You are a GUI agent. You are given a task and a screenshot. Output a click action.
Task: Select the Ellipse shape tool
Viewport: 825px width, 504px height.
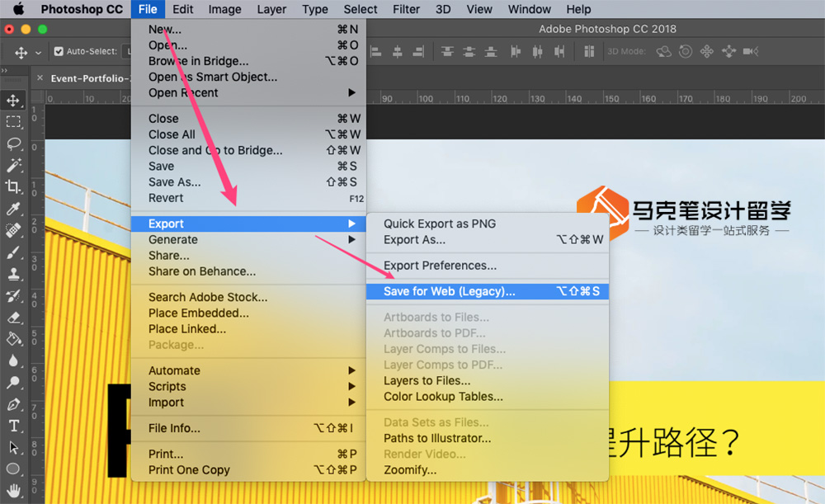(x=13, y=469)
